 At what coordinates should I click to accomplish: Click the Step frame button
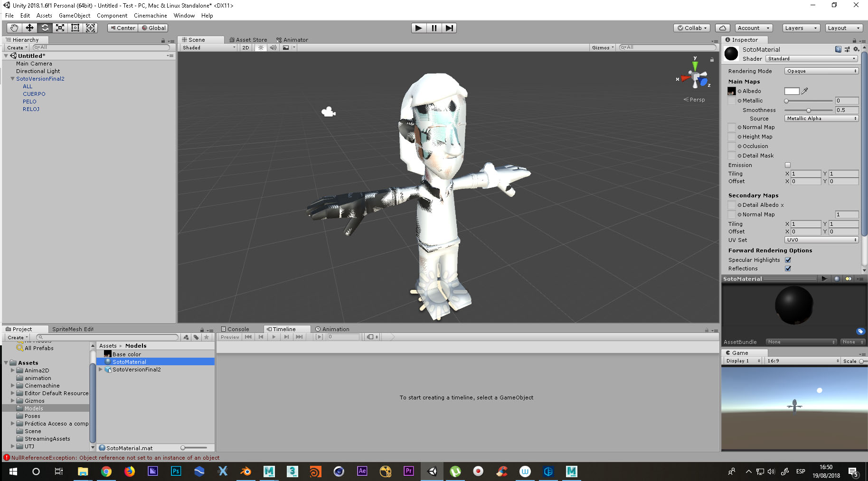(x=449, y=28)
